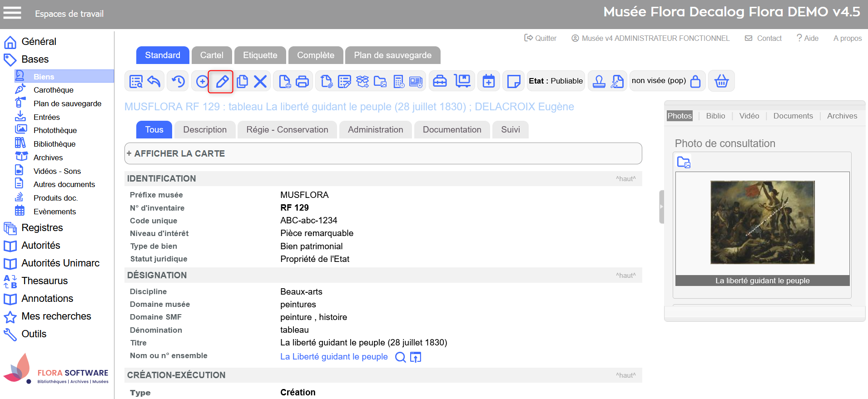Click the shopping basket icon
868x399 pixels.
721,82
